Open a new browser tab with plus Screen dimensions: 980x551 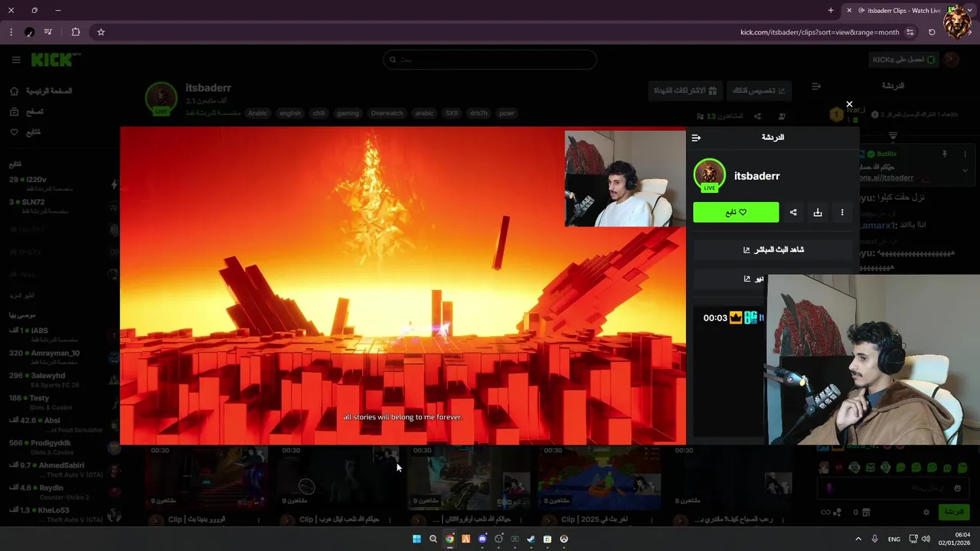[831, 11]
